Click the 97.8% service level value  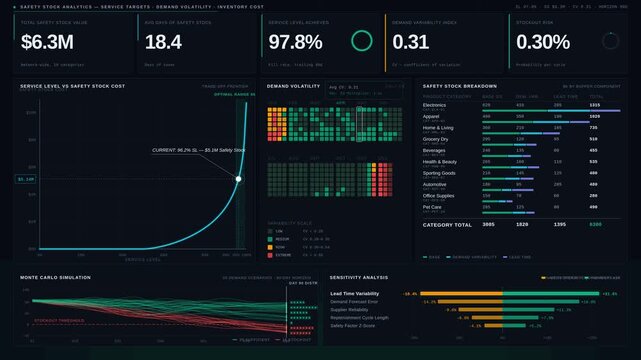295,42
